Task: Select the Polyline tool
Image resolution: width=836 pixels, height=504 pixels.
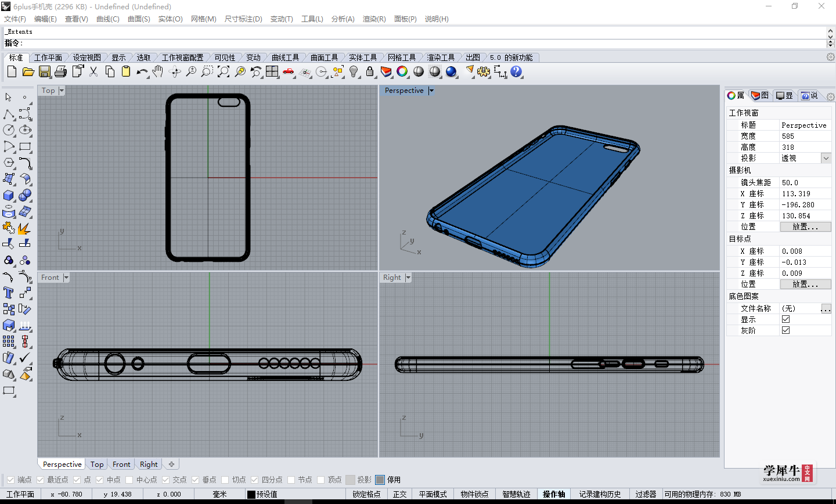Action: (x=9, y=114)
